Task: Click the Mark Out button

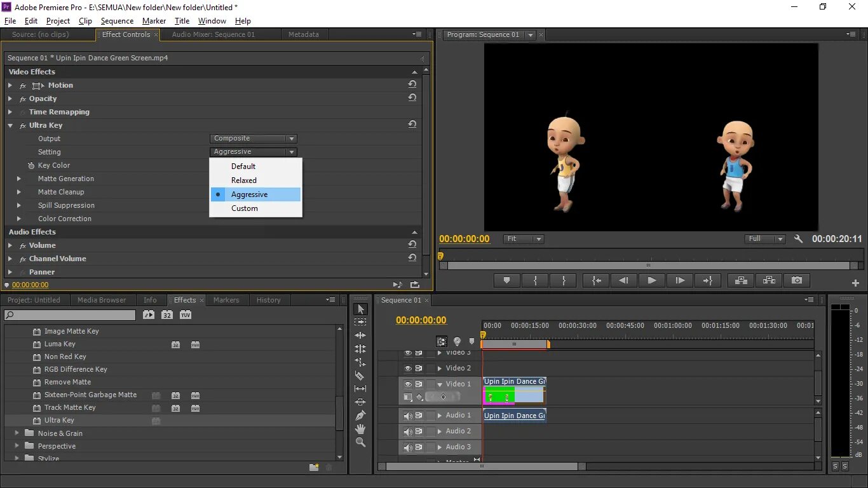Action: coord(564,280)
